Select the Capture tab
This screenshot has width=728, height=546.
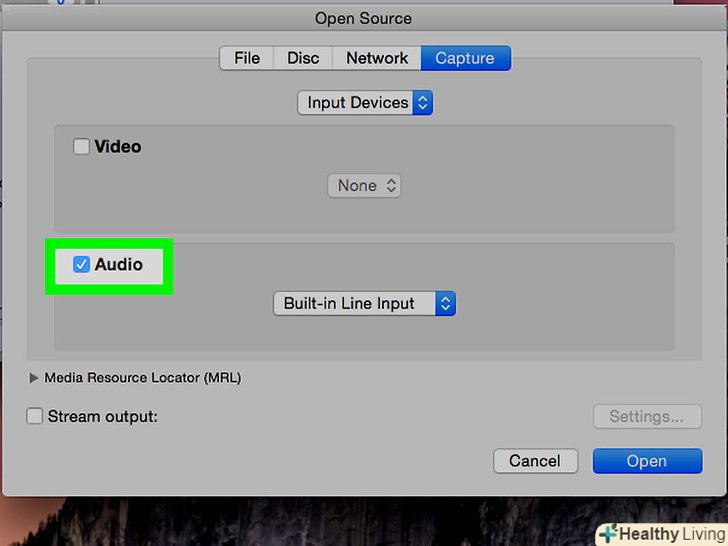coord(465,58)
